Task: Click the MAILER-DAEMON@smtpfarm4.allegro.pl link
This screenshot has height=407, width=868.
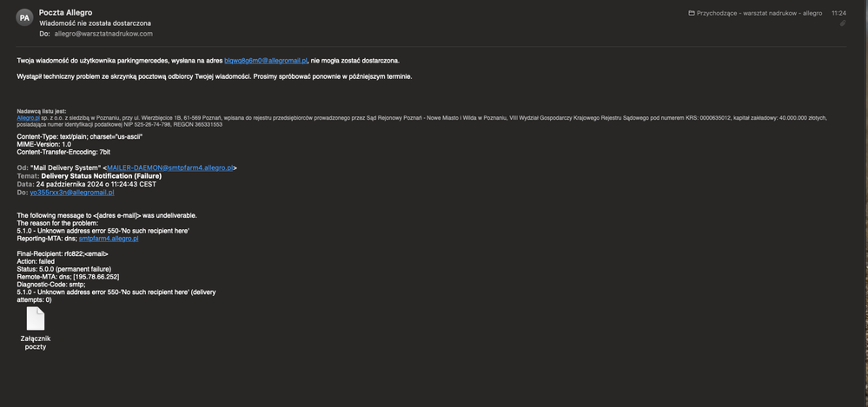Action: coord(170,167)
